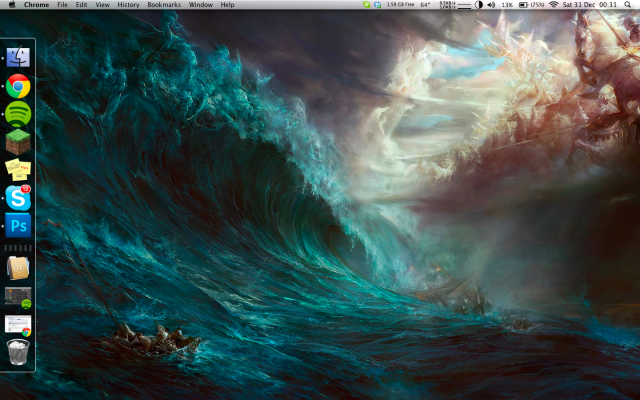This screenshot has width=640, height=400.
Task: Open the Trash in the dock
Action: 18,352
